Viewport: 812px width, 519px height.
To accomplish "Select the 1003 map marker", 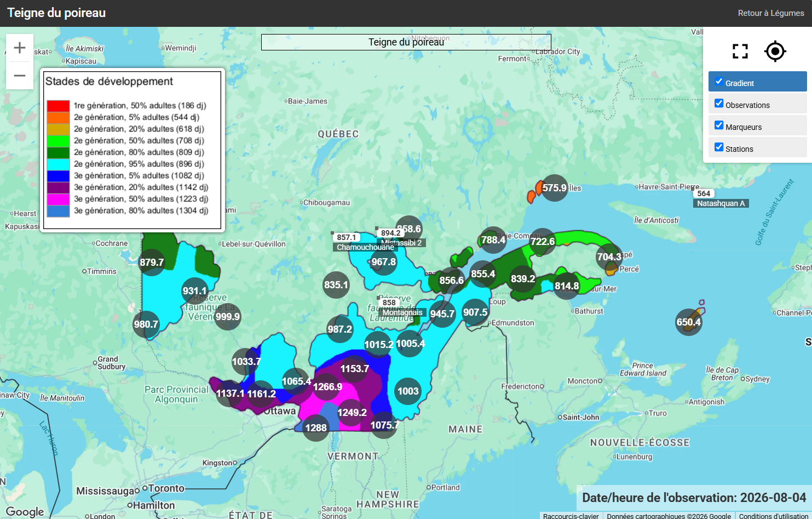I will [408, 391].
